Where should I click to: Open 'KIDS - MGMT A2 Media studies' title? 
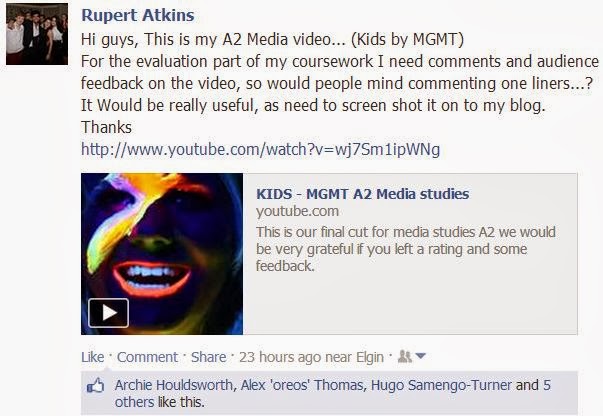(x=363, y=194)
